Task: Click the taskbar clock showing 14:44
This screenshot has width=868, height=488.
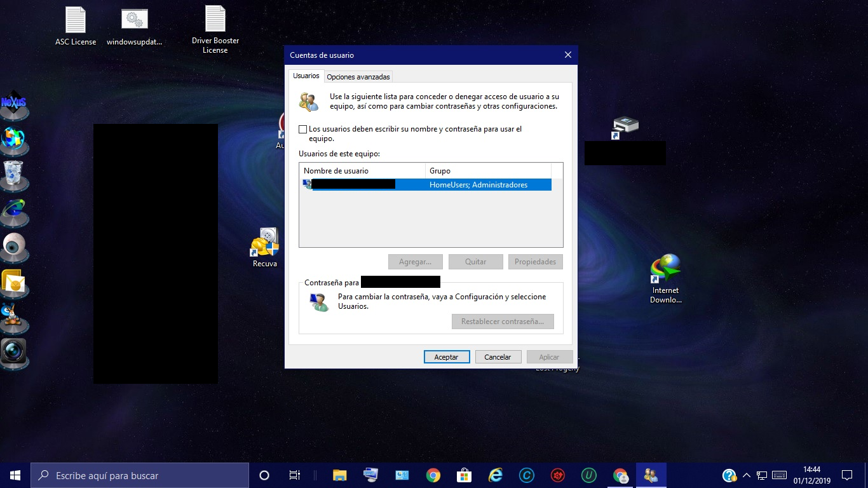Action: [x=811, y=475]
